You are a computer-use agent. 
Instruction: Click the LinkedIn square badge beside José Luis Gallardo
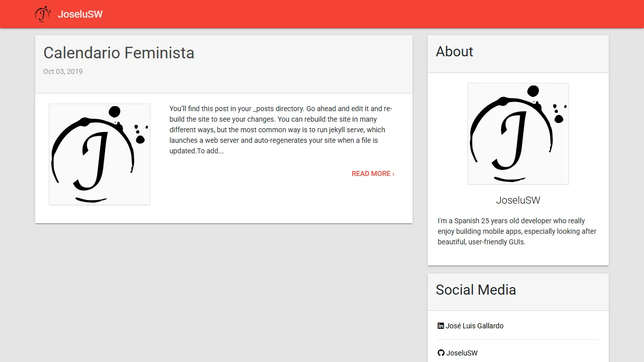(441, 325)
